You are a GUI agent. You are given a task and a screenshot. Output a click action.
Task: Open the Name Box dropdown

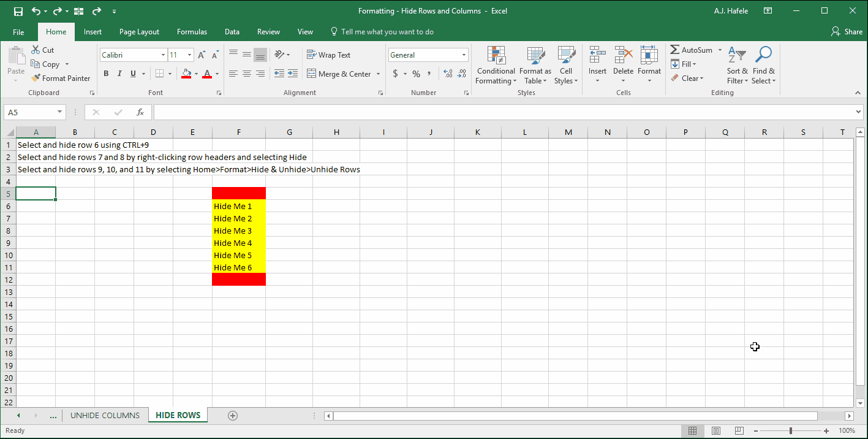60,112
